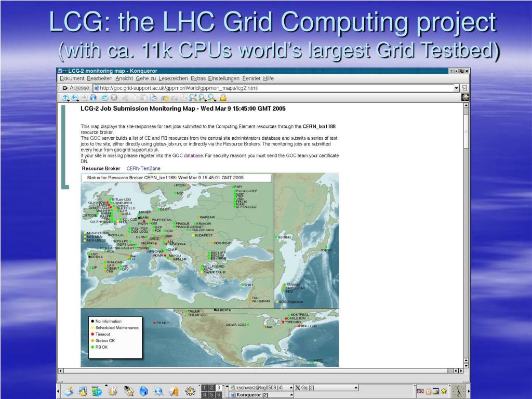The image size is (532, 399).
Task: Click the Go button beside address bar
Action: 464,88
